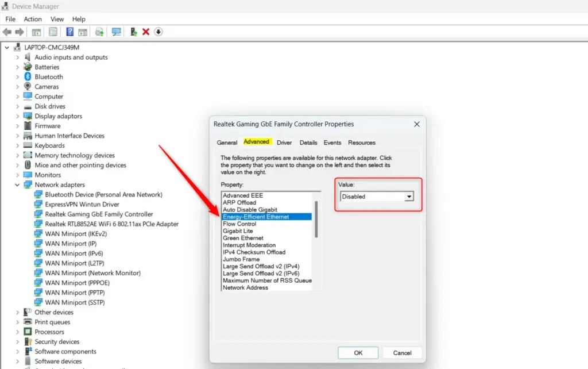The image size is (588, 369).
Task: Click the Firmware category icon
Action: click(28, 126)
